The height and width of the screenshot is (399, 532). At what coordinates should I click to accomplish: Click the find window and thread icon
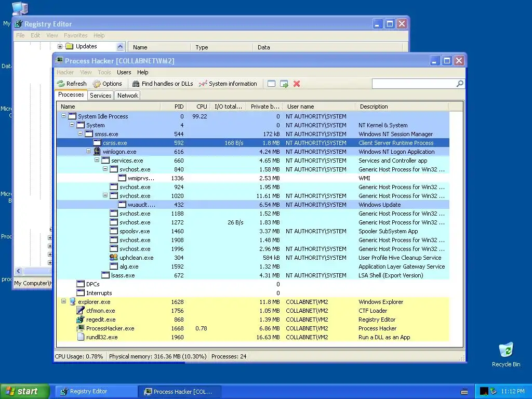pos(284,84)
